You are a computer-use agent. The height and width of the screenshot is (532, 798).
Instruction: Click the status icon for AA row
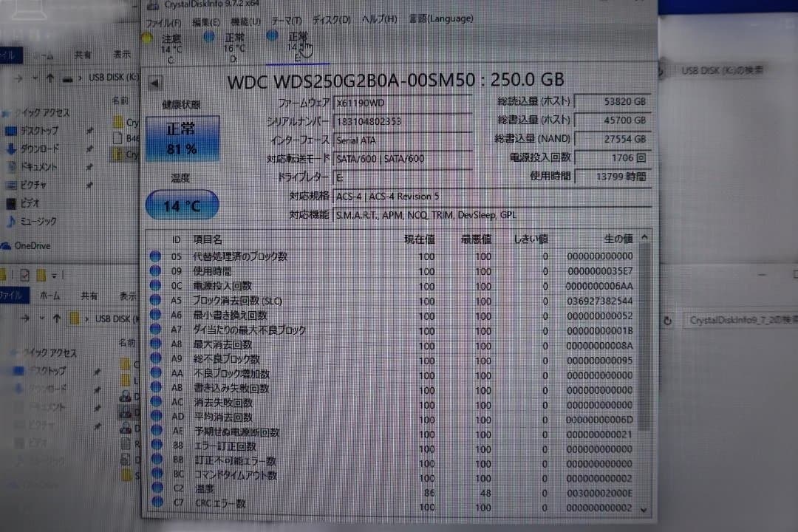pos(156,373)
